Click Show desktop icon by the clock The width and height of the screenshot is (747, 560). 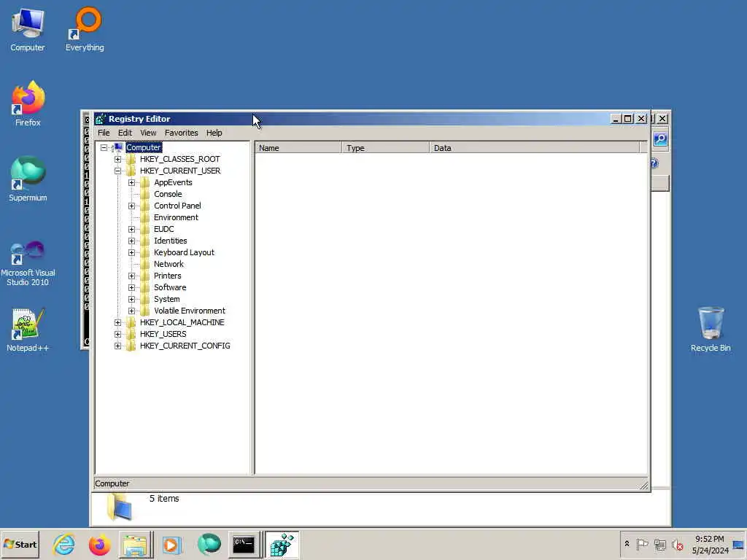(x=738, y=544)
